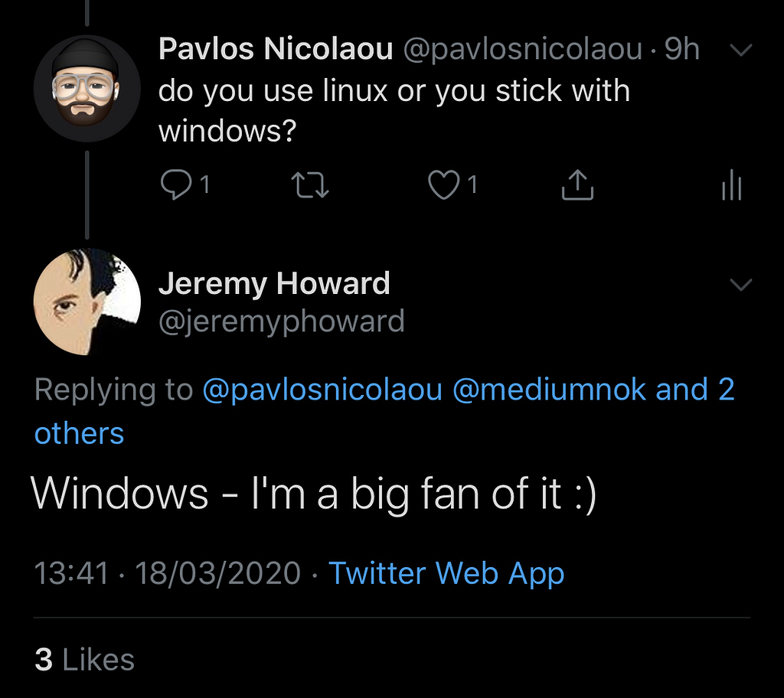This screenshot has height=698, width=784.
Task: Click the "Windows - I'm a big fan" text
Action: point(314,494)
